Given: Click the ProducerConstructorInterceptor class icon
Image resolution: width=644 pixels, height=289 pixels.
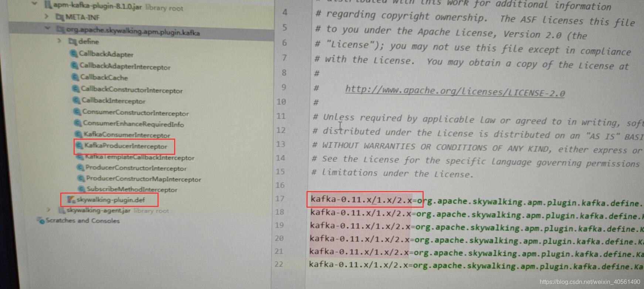Looking at the screenshot, I should [x=81, y=167].
